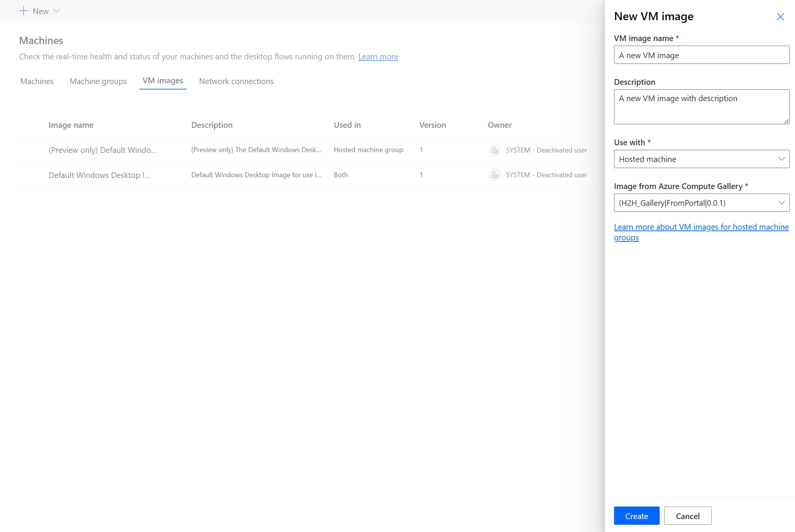
Task: Click the New button with chevron
Action: (x=39, y=11)
